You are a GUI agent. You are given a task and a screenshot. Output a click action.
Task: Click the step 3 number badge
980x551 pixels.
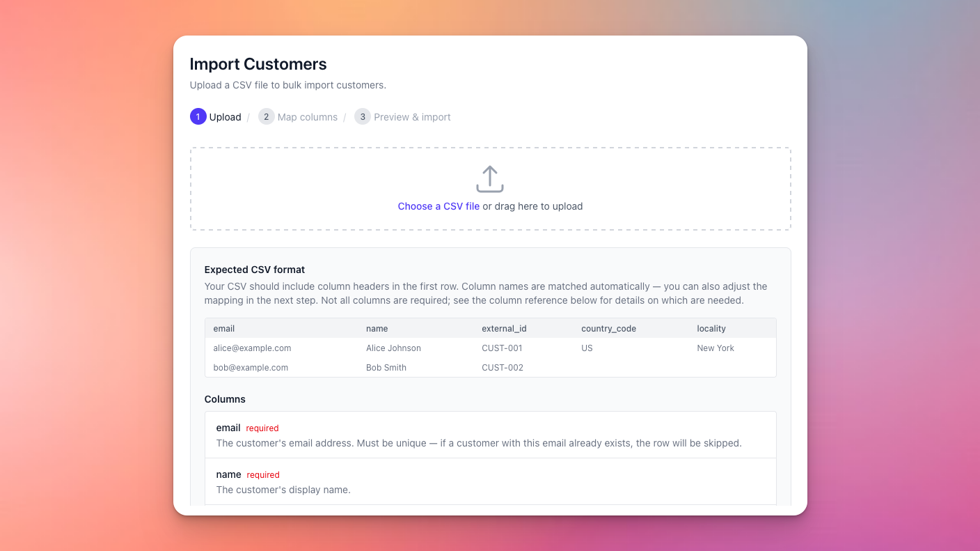[362, 117]
